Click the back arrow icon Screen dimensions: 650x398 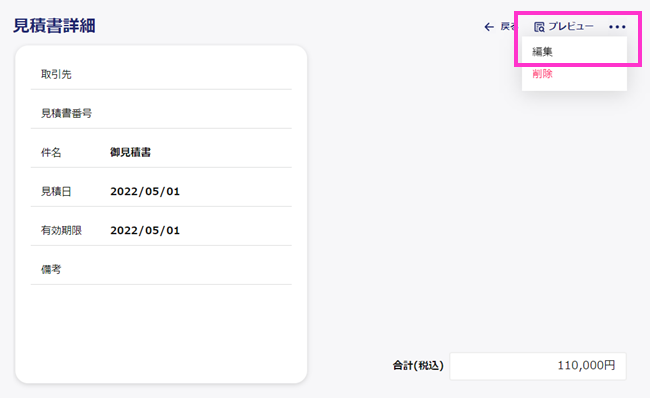click(x=489, y=27)
